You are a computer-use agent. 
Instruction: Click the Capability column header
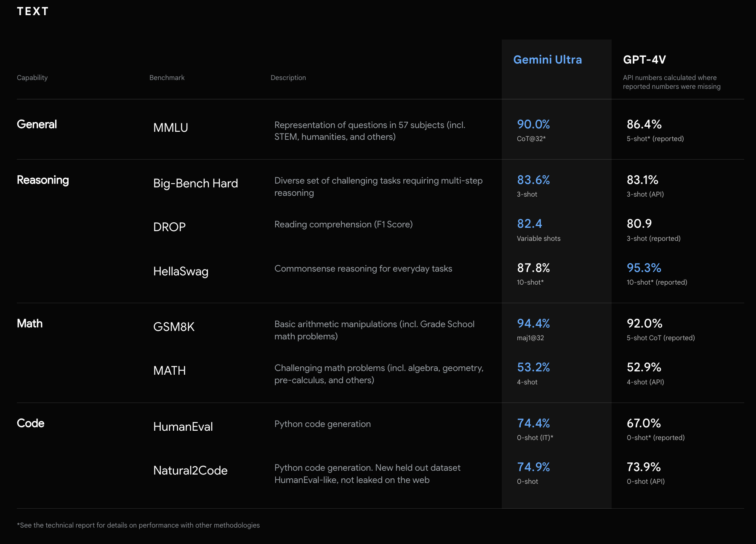point(32,77)
